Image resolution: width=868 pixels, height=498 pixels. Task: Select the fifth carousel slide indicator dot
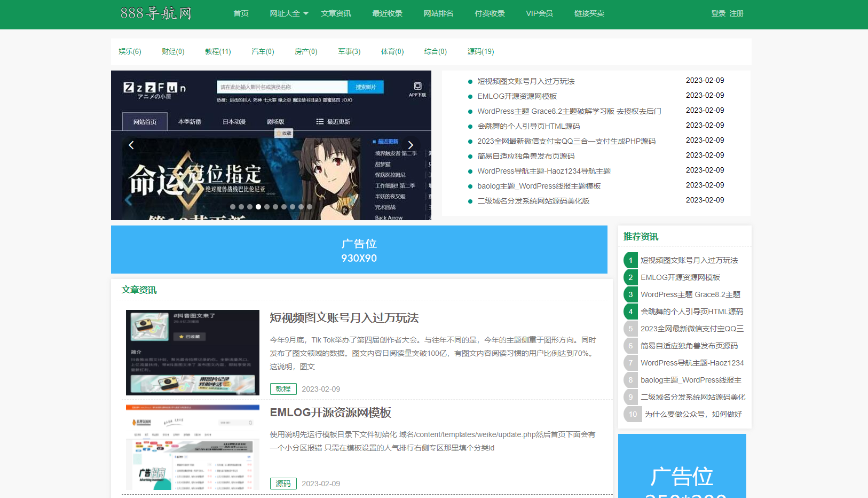(266, 207)
